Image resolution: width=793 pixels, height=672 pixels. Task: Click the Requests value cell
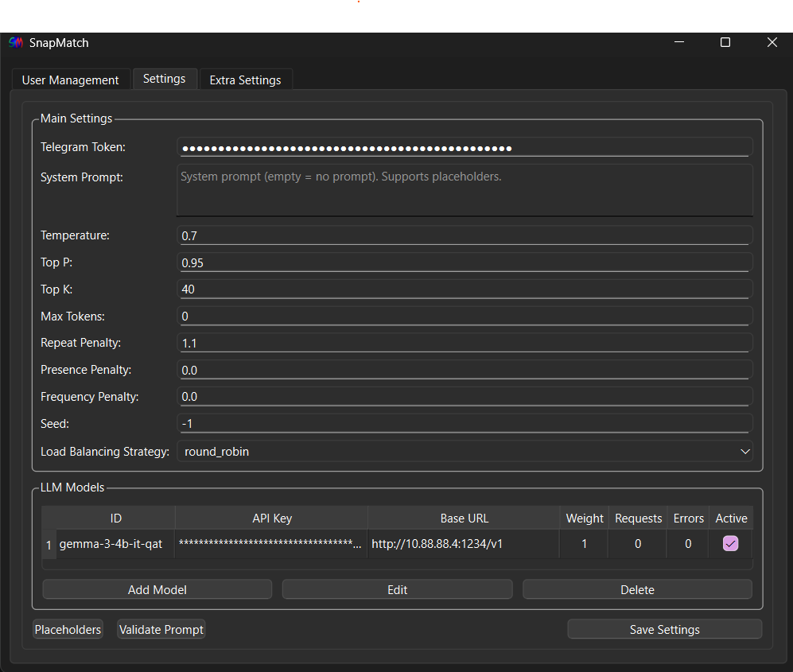click(x=638, y=544)
